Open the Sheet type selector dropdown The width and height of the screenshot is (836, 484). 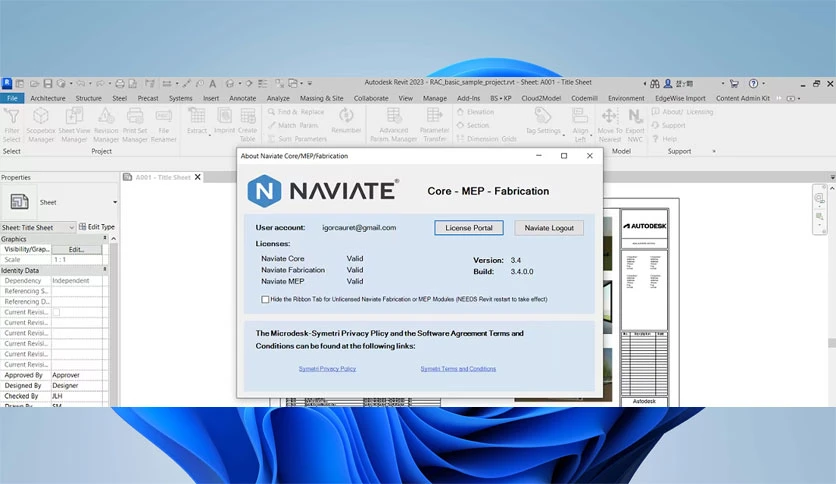pos(115,203)
